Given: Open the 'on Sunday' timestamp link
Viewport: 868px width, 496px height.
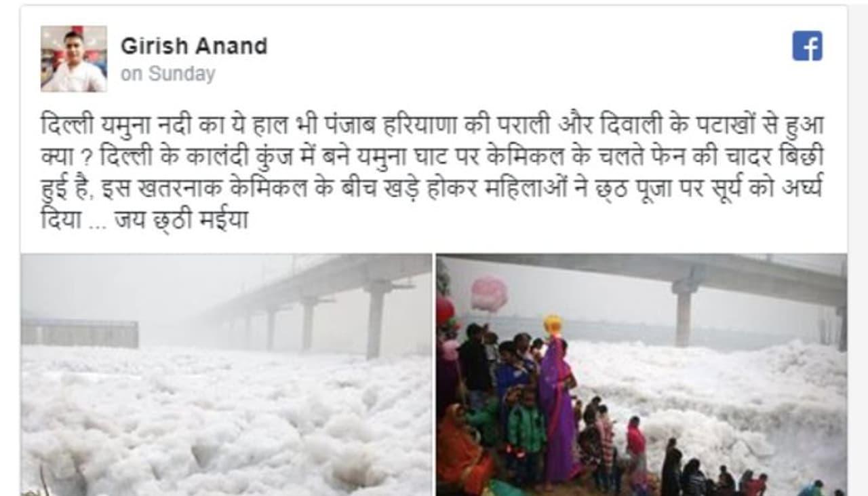Looking at the screenshot, I should (x=167, y=73).
